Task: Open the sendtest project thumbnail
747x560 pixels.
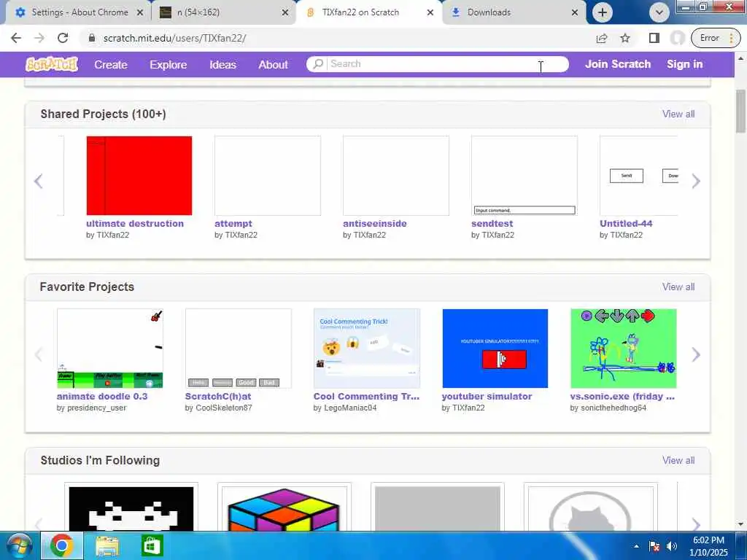Action: coord(524,176)
